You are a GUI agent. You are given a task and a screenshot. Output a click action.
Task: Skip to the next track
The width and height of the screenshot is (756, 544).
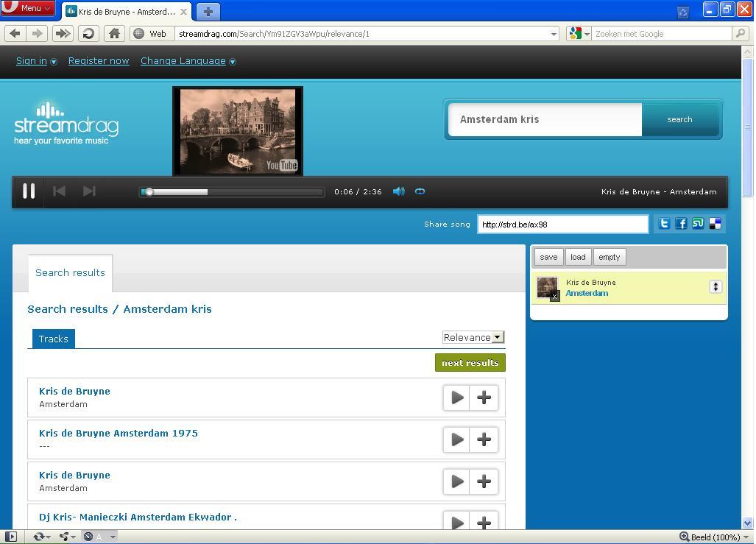coord(89,191)
